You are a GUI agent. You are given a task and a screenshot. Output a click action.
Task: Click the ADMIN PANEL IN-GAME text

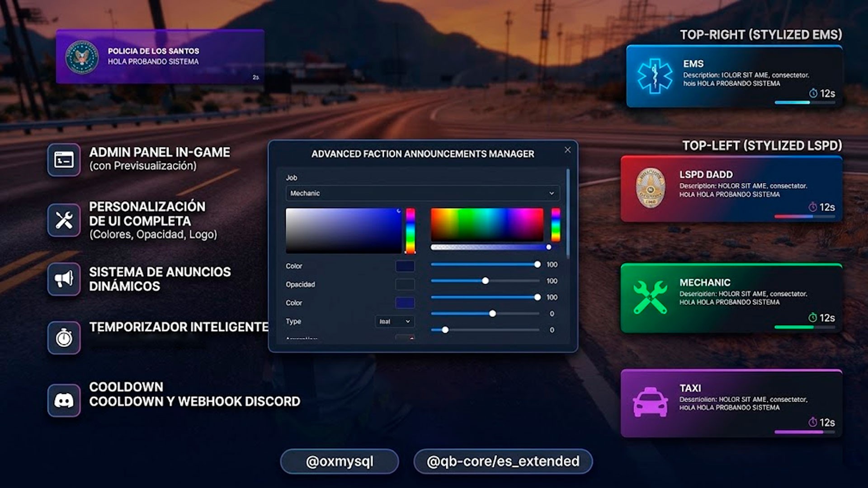[160, 152]
